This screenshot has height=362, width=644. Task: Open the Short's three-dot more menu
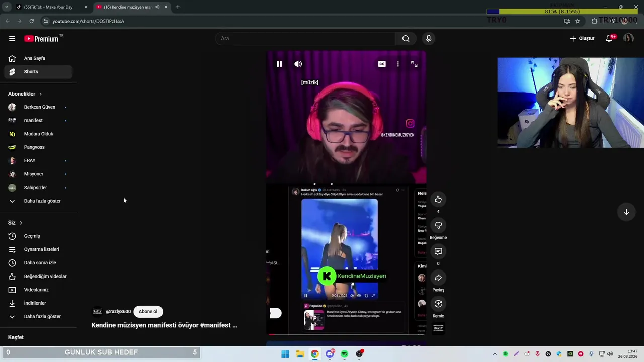point(398,64)
